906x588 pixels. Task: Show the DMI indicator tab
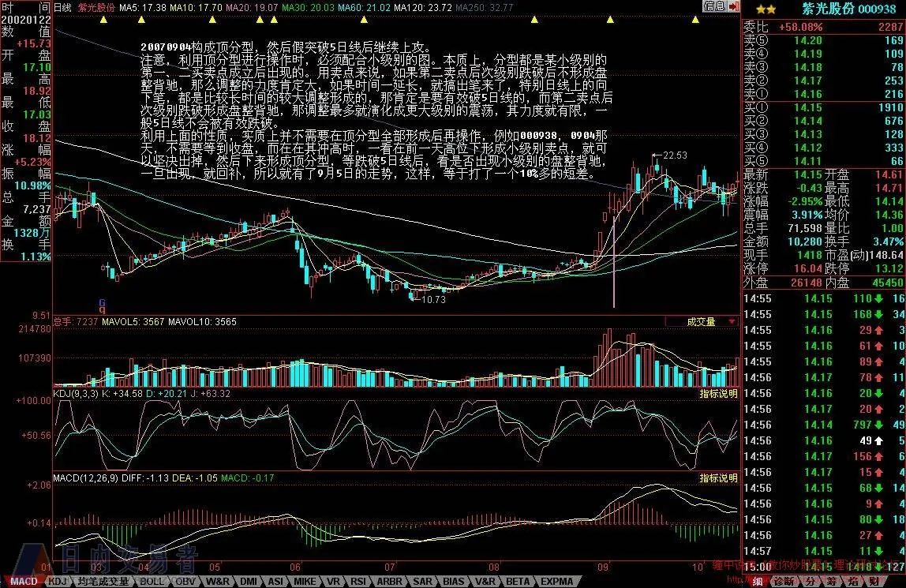pos(249,581)
